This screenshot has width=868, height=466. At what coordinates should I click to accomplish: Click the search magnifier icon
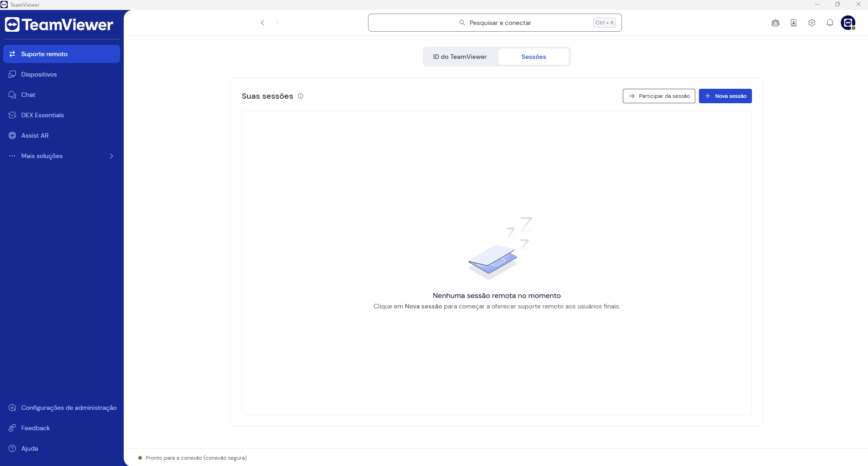(x=462, y=23)
